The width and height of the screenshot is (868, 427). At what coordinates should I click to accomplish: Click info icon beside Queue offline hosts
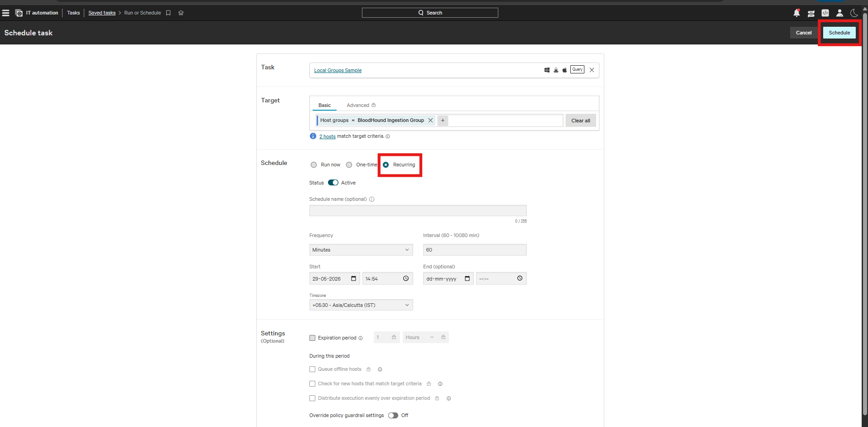coord(380,369)
